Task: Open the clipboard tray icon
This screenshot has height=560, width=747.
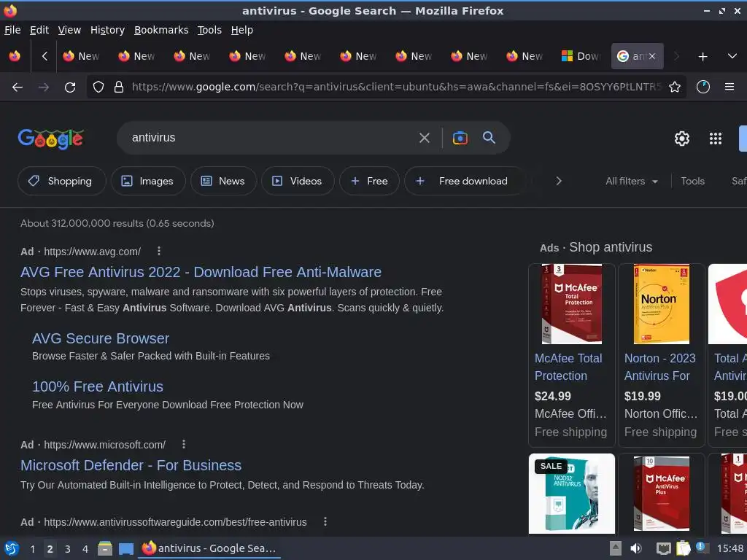Action: click(683, 548)
